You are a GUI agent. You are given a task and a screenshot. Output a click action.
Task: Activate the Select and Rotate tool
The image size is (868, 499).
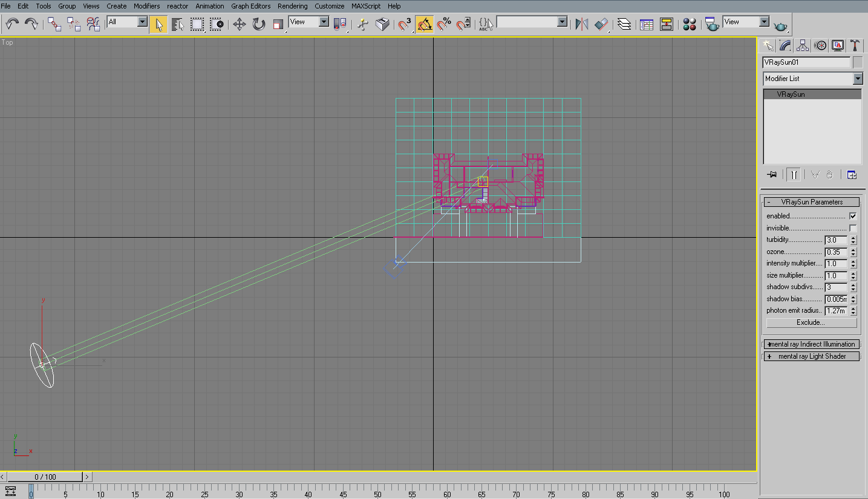pyautogui.click(x=259, y=24)
